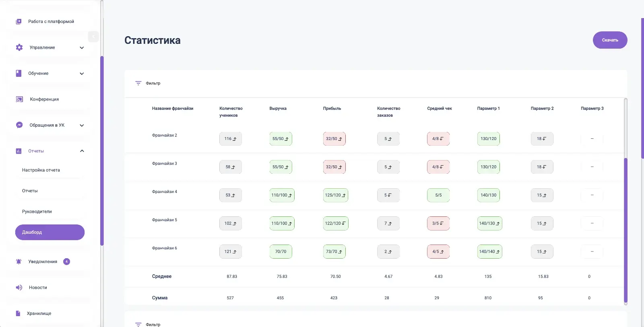Viewport: 644px width, 327px height.
Task: Click the 5/5 average check for Франчайзи 4
Action: (438, 195)
